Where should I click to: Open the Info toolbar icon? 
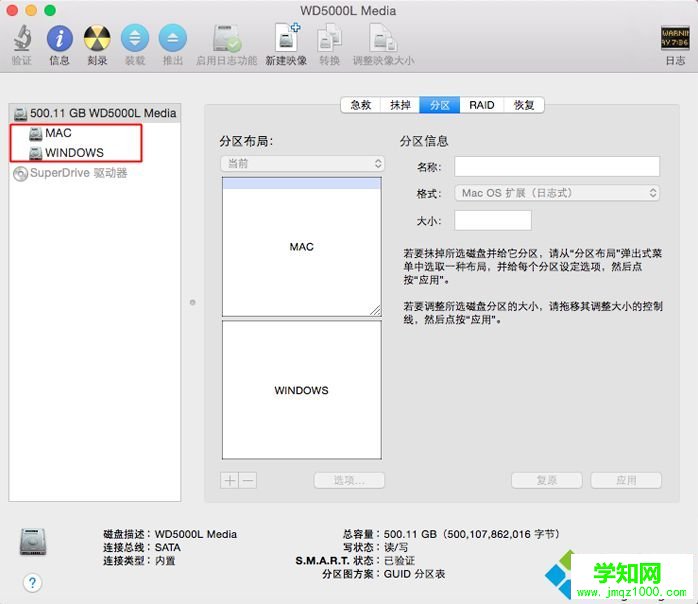60,38
